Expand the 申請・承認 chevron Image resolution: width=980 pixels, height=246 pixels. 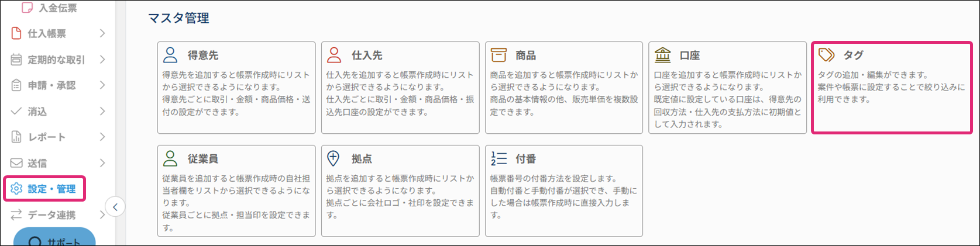102,85
